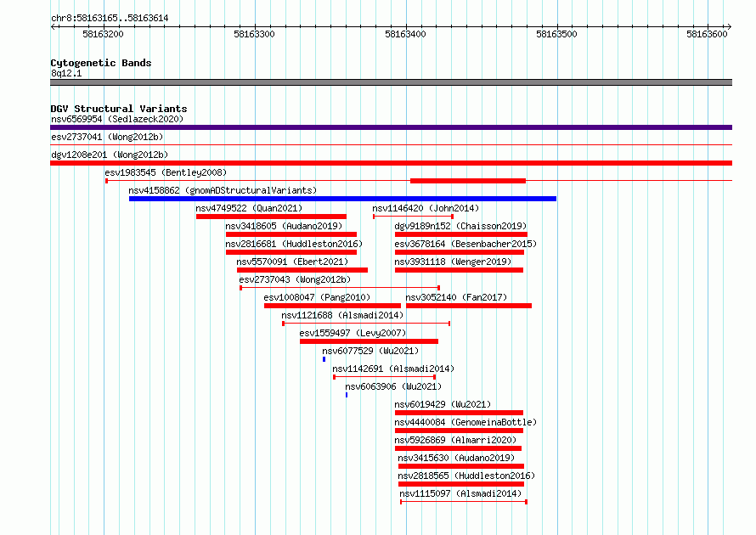Click the nsv6569954 (Sedlazeck2020) variant label
Screen dimensions: 756x535
click(117, 119)
